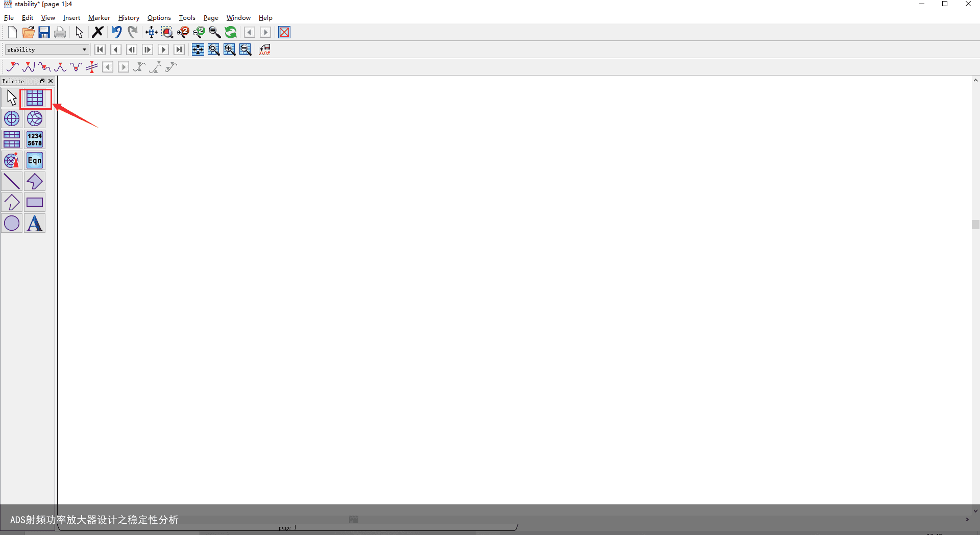Zoom out by two

[x=199, y=32]
